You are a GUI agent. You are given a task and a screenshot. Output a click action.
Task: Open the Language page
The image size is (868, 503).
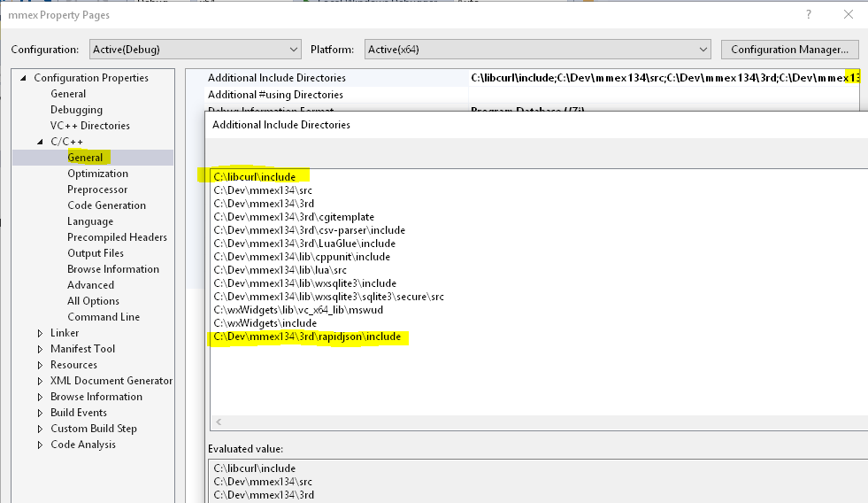[90, 221]
